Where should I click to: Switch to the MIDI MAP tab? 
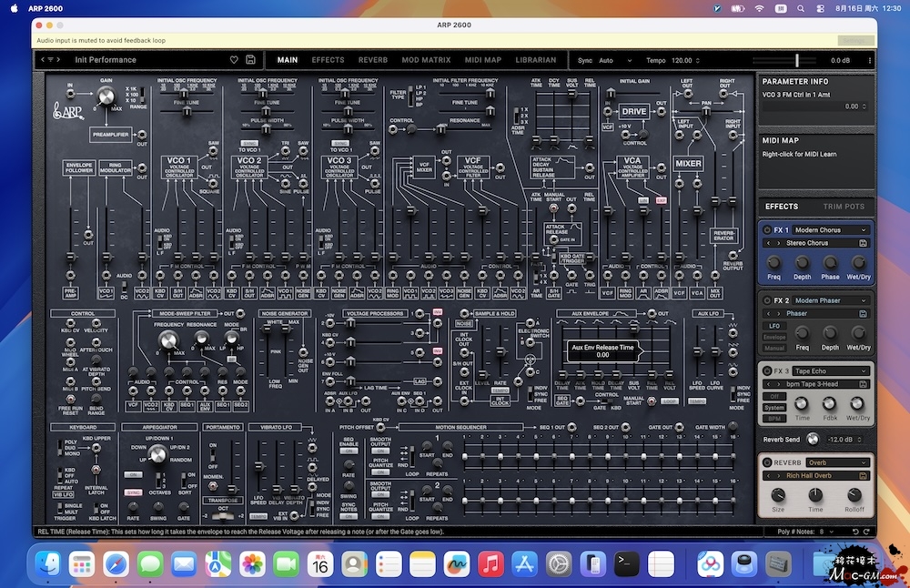pos(483,60)
